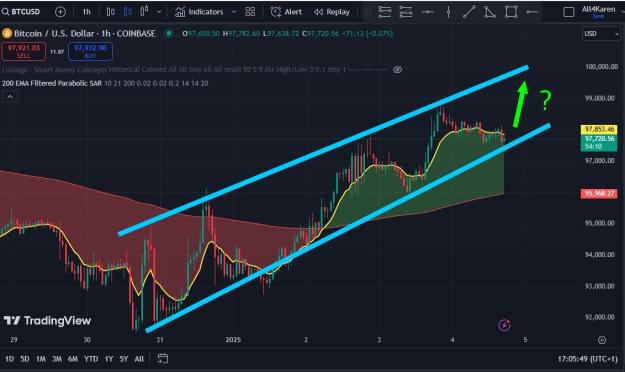
Task: Switch range to 1M
Action: click(41, 359)
